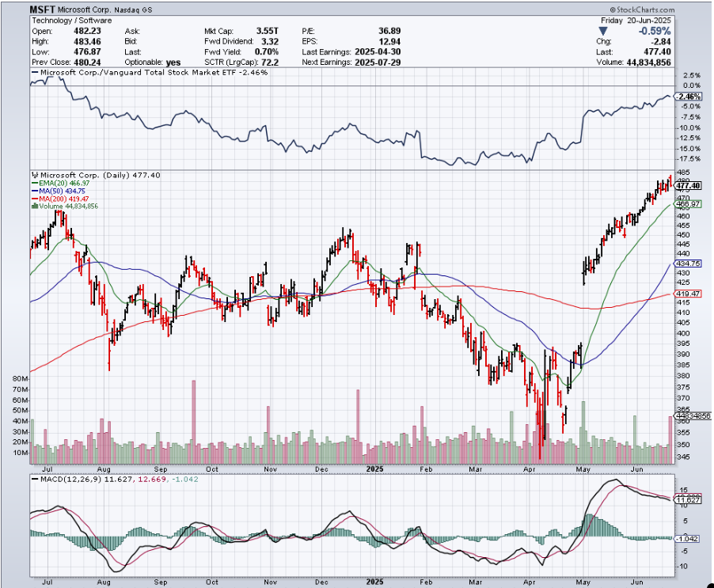Click the Optionable yes value
The height and width of the screenshot is (588, 714).
[173, 63]
